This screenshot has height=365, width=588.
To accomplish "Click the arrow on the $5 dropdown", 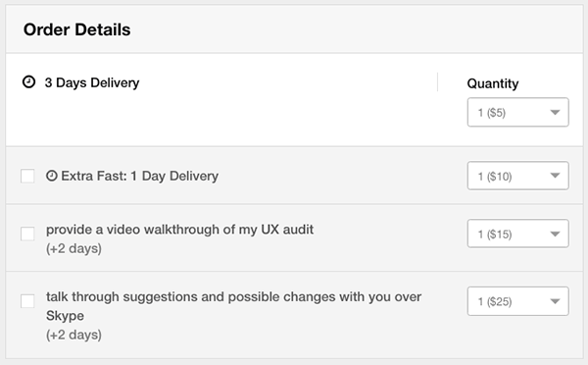I will [x=555, y=112].
